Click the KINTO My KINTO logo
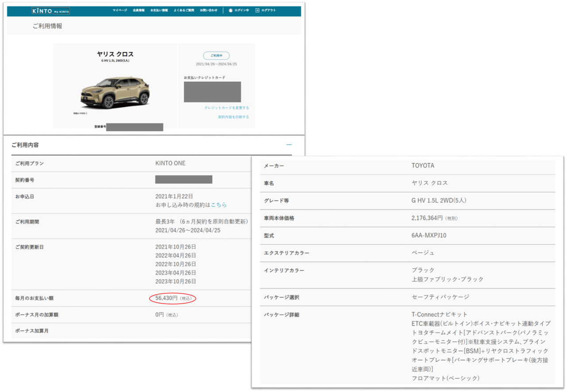 tap(51, 11)
